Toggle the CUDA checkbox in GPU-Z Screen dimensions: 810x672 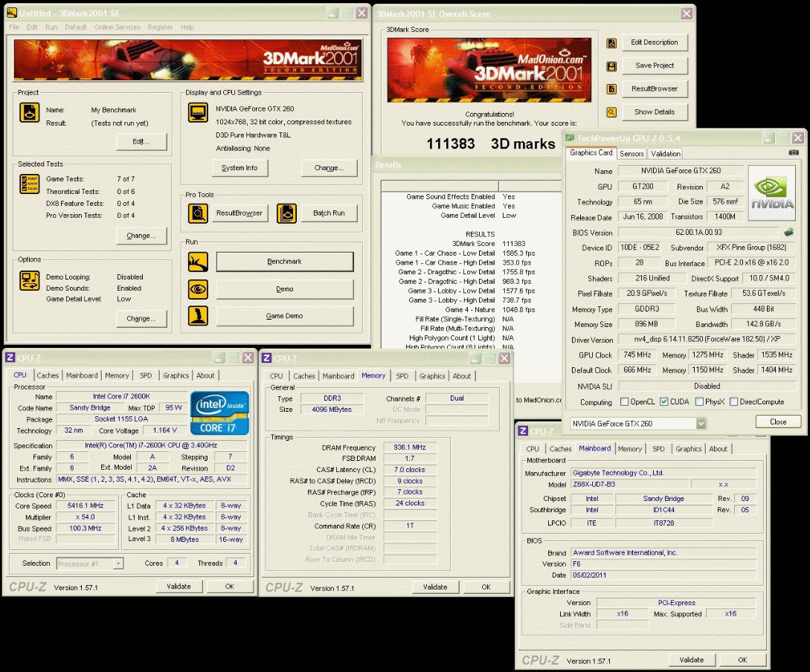point(664,401)
